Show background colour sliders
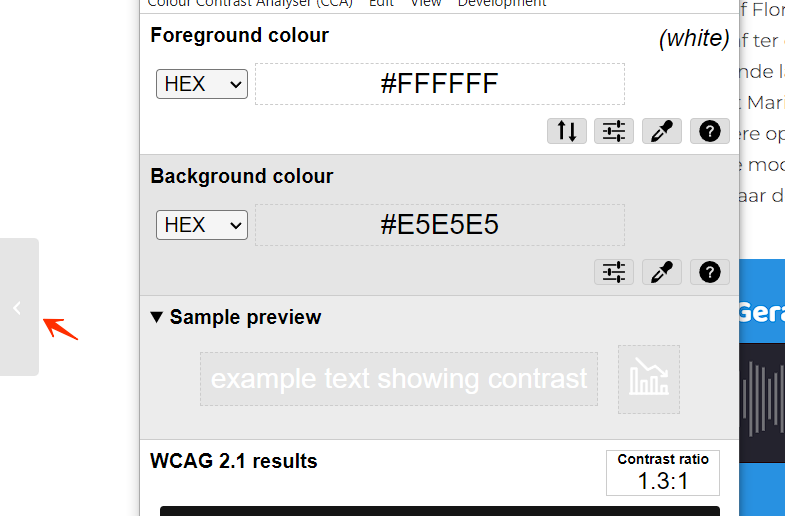Viewport: 785px width, 516px height. [614, 272]
